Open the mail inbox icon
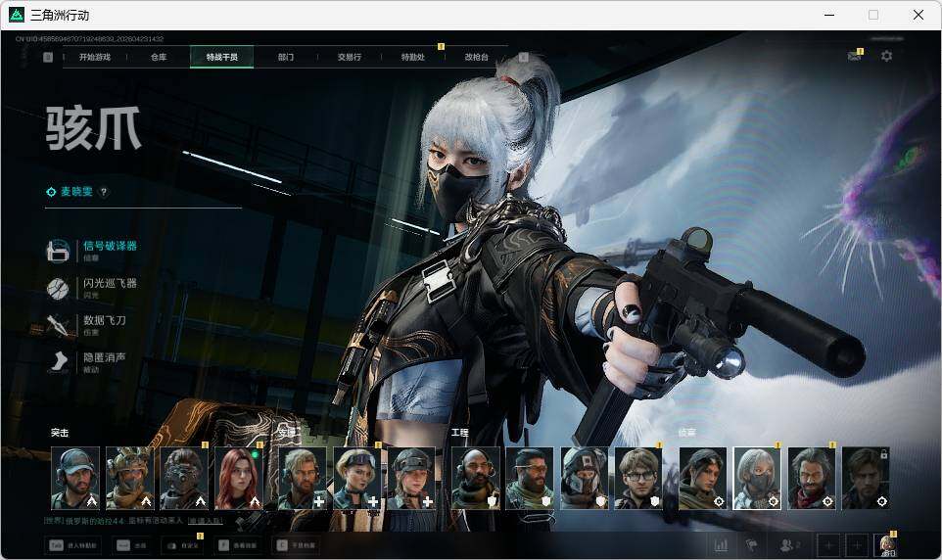The image size is (942, 560). click(x=854, y=56)
